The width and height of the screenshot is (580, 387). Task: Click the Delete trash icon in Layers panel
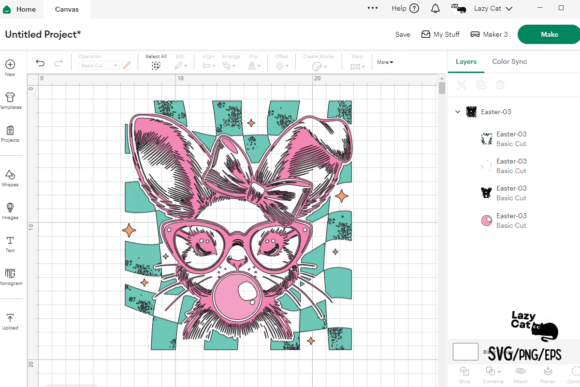click(x=500, y=85)
